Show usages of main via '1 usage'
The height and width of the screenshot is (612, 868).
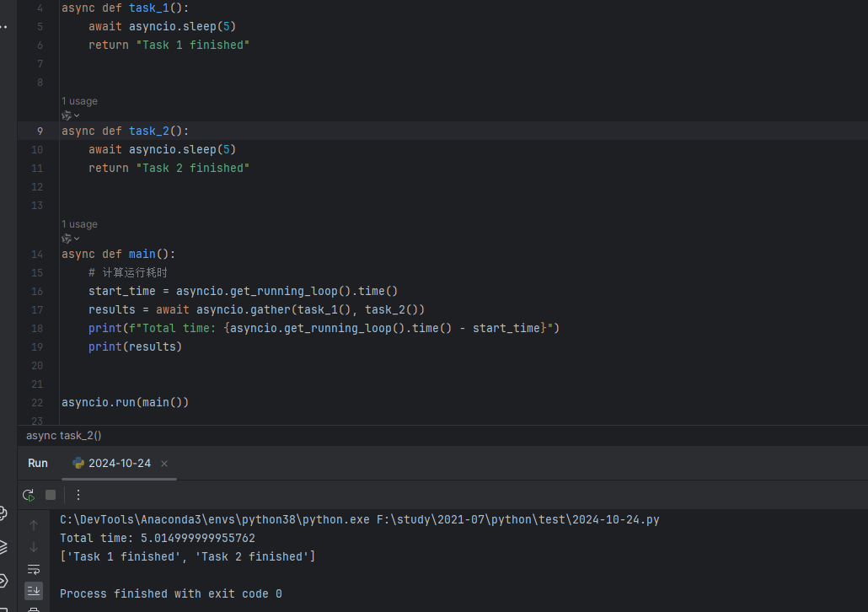coord(79,224)
